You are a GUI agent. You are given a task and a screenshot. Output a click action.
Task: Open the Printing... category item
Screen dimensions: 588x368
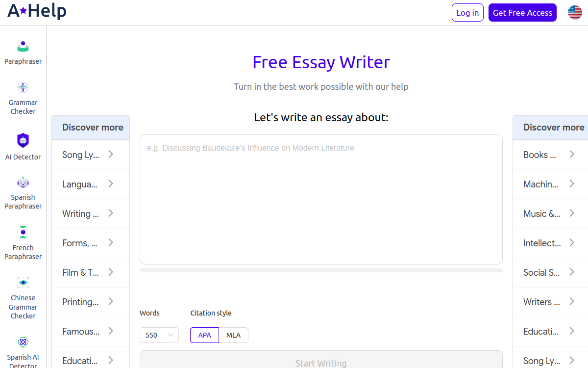click(91, 302)
